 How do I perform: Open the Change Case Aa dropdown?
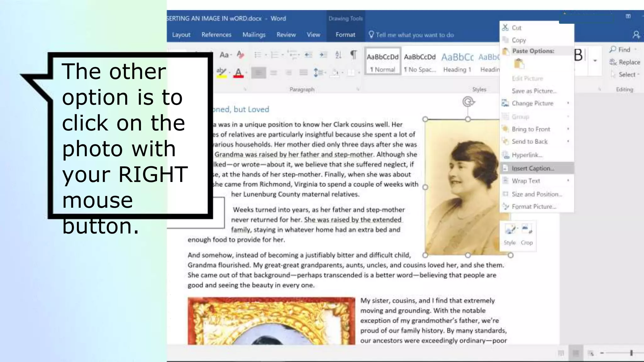coord(225,55)
